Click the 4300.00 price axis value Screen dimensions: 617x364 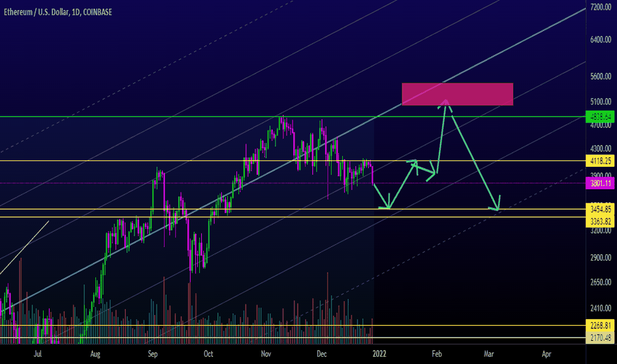coord(600,149)
